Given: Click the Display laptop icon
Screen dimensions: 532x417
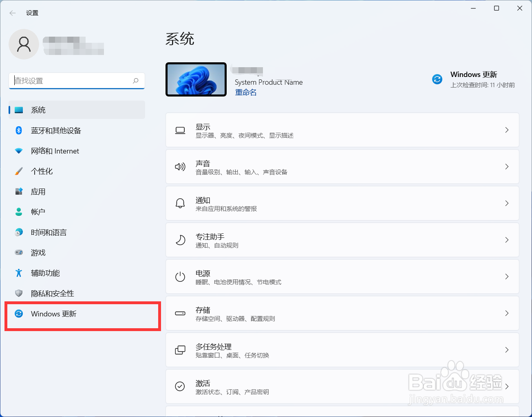Looking at the screenshot, I should pos(180,130).
